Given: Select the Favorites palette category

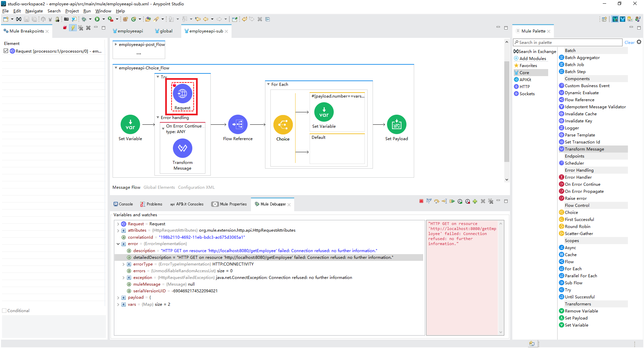Looking at the screenshot, I should 526,66.
